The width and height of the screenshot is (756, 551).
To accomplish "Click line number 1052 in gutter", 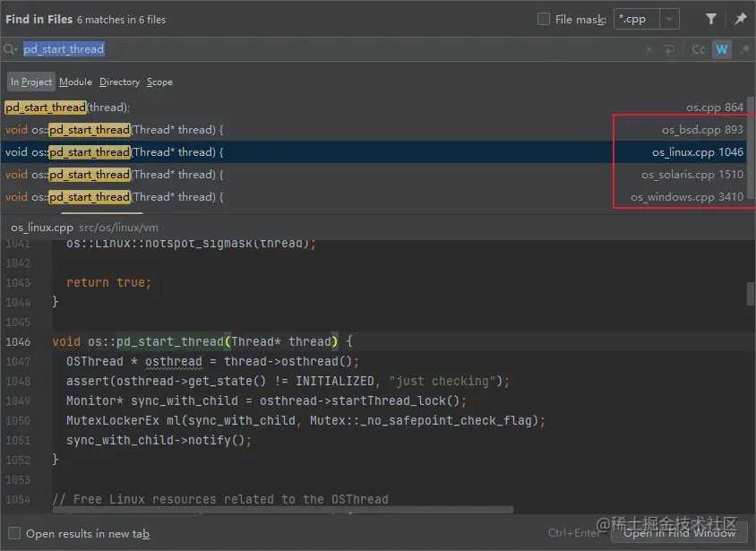I will click(x=18, y=460).
